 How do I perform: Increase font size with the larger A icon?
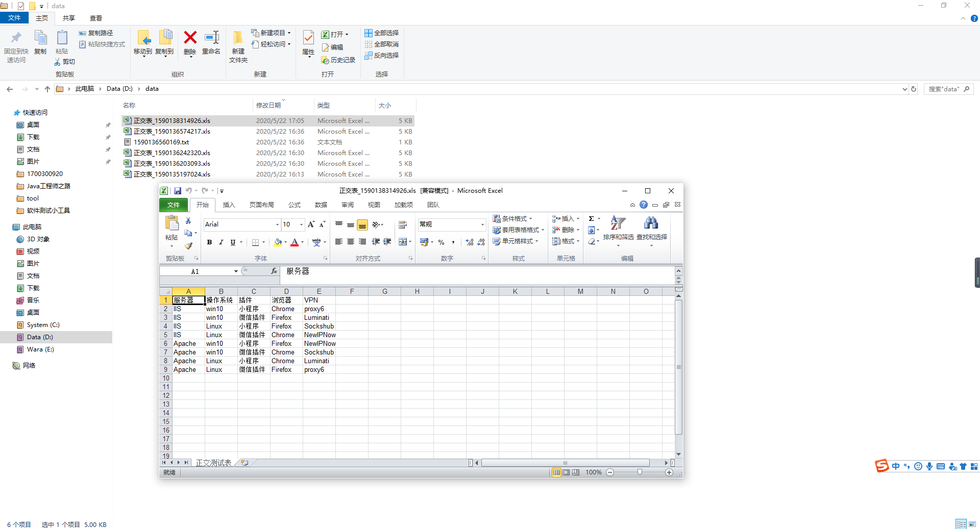(311, 224)
